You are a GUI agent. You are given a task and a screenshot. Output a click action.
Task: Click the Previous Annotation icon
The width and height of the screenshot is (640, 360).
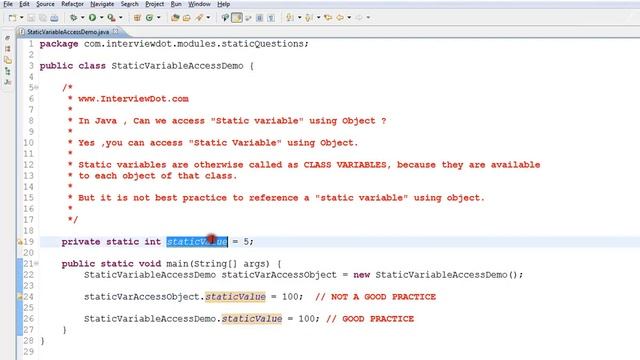click(x=309, y=18)
